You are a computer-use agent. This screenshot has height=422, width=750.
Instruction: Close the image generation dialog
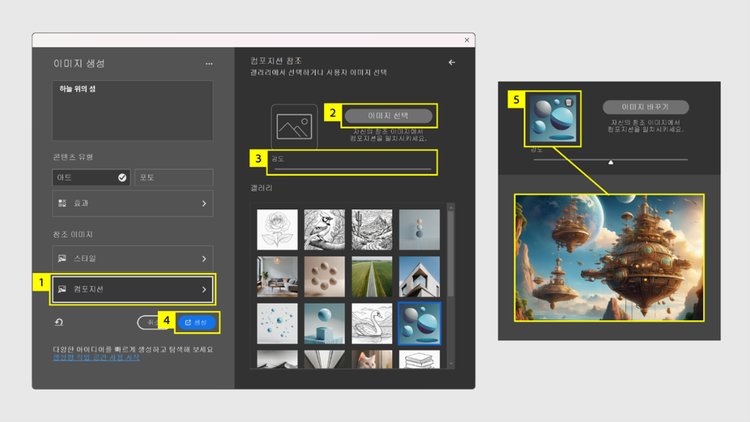click(x=467, y=40)
